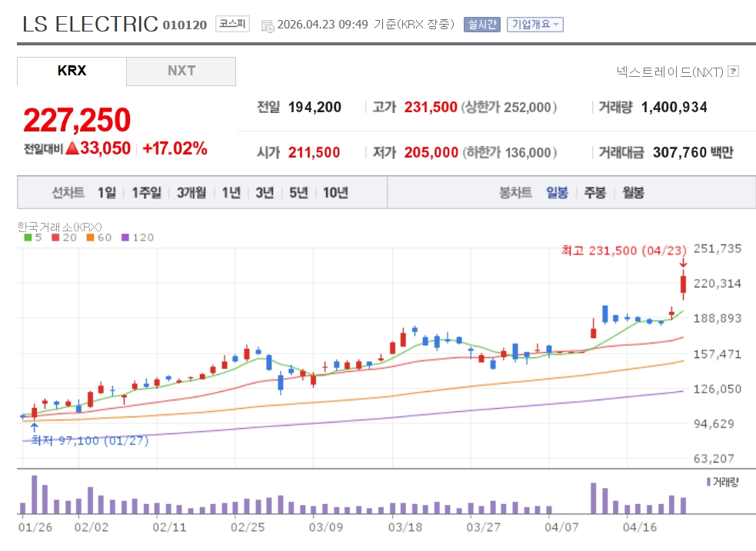Switch to the KRX tab
The image size is (756, 551).
[72, 71]
